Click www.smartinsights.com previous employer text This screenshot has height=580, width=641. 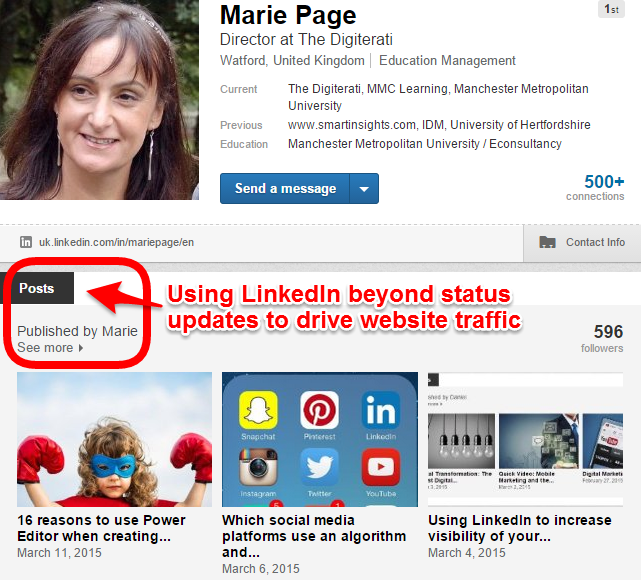point(352,125)
